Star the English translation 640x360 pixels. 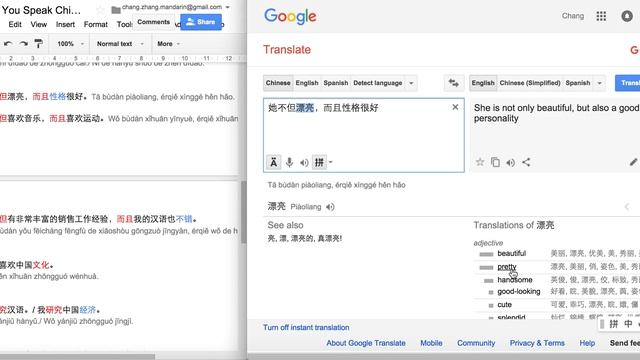coord(480,162)
